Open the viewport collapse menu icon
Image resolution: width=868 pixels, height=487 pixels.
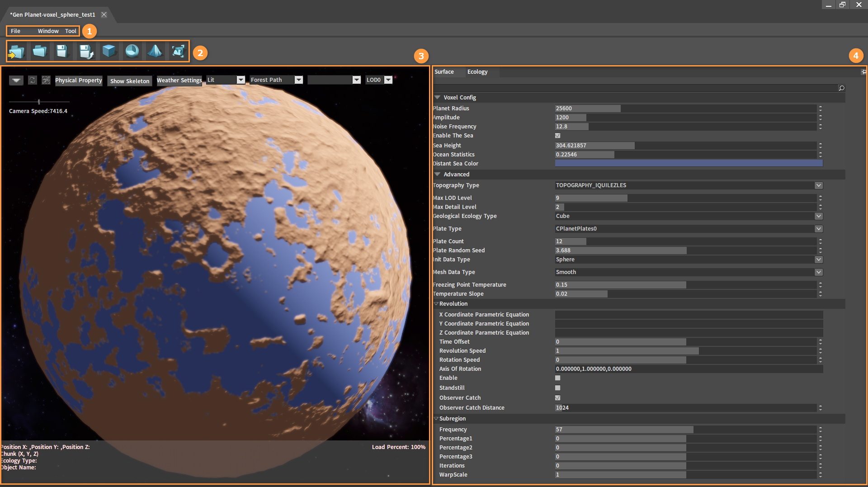(x=16, y=80)
